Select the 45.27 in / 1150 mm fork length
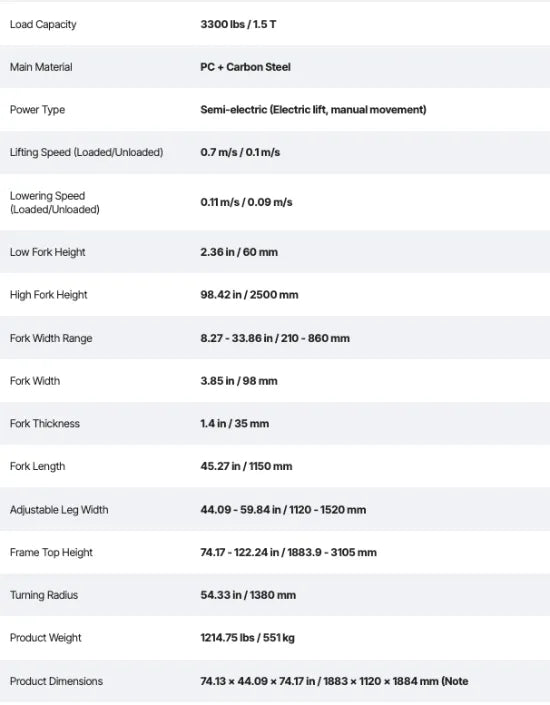This screenshot has height=705, width=550. (246, 466)
